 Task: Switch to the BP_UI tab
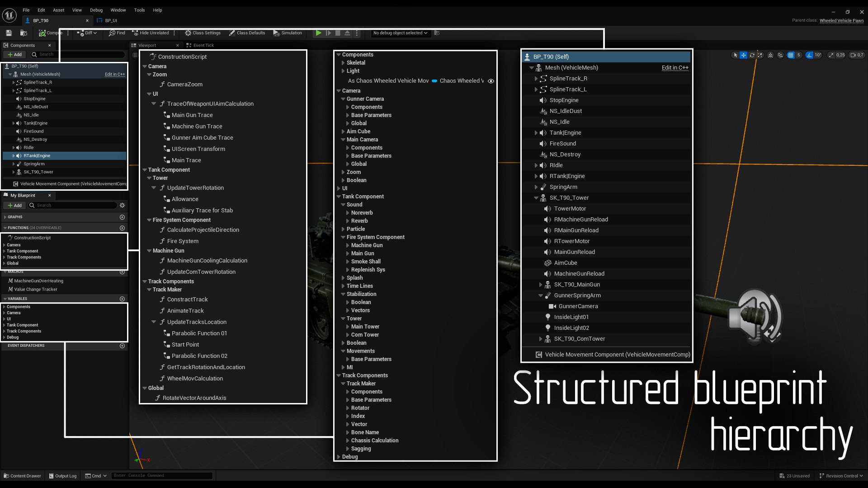(x=111, y=20)
